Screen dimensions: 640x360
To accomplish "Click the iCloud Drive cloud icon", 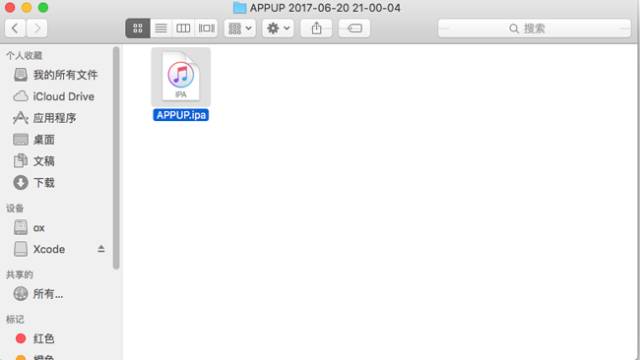I will [20, 96].
